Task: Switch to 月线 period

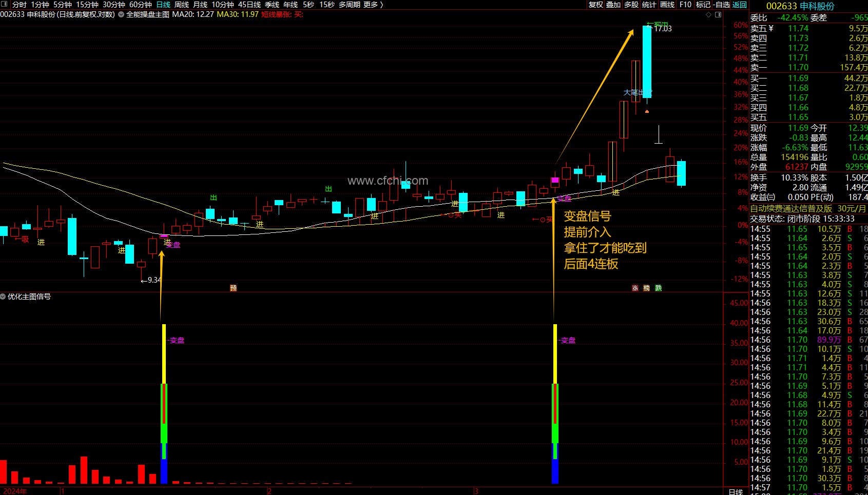Action: (200, 5)
